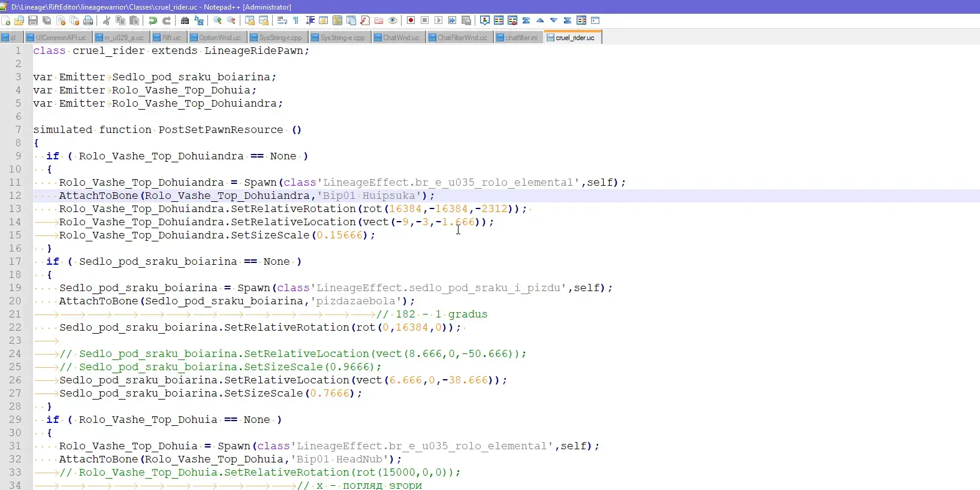This screenshot has width=980, height=490.
Task: Click the Print icon
Action: [88, 20]
